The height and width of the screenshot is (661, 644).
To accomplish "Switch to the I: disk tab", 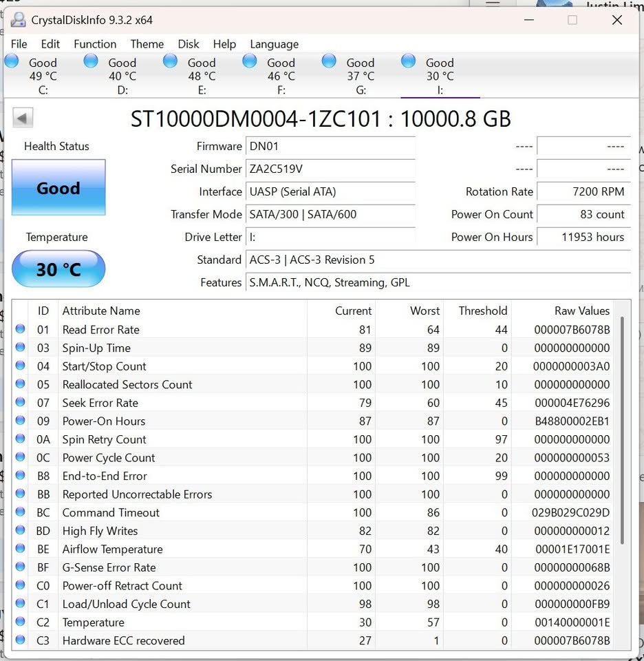I will pyautogui.click(x=440, y=76).
